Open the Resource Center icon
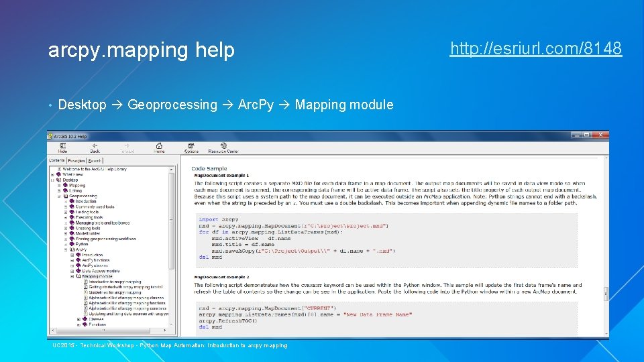This screenshot has height=362, width=644. click(223, 145)
